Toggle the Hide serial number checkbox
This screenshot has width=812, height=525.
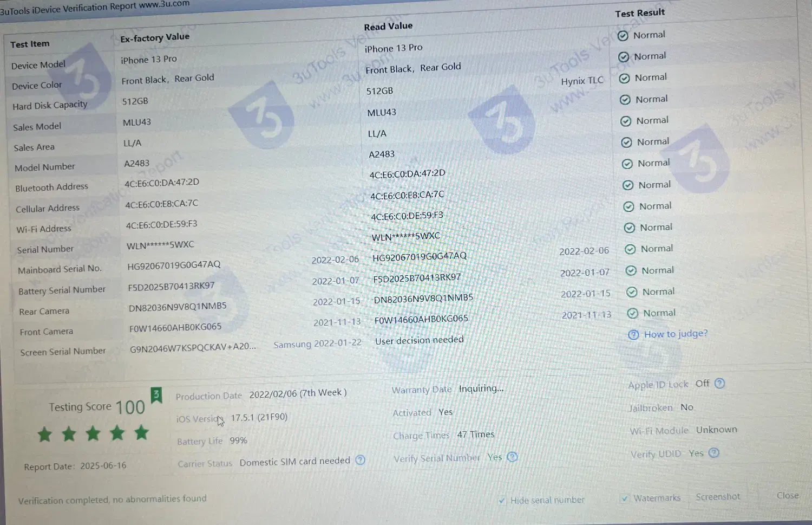click(x=502, y=500)
